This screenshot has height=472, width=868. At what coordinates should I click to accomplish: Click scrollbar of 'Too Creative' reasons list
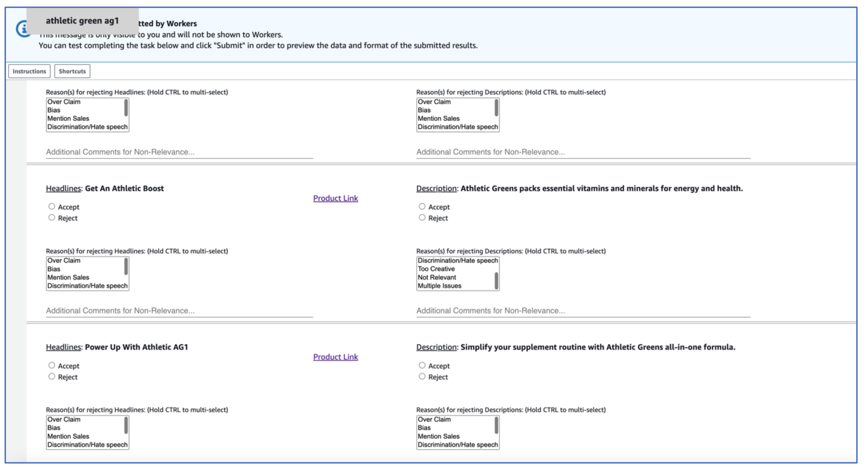[x=496, y=280]
